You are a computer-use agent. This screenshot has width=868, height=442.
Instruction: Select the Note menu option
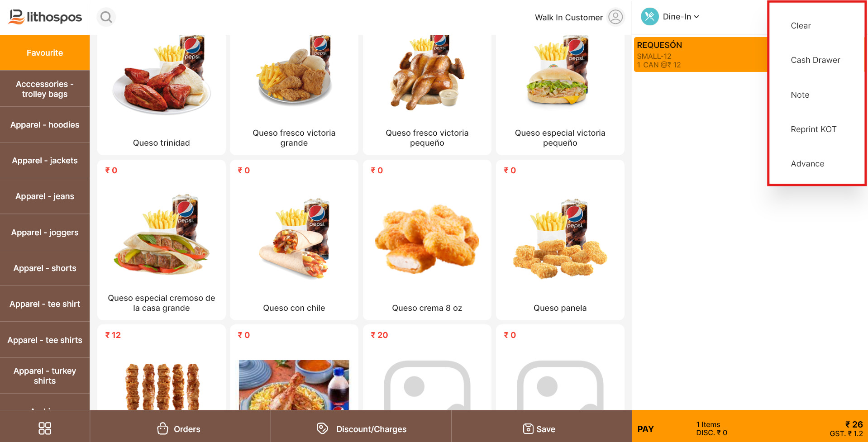click(800, 95)
